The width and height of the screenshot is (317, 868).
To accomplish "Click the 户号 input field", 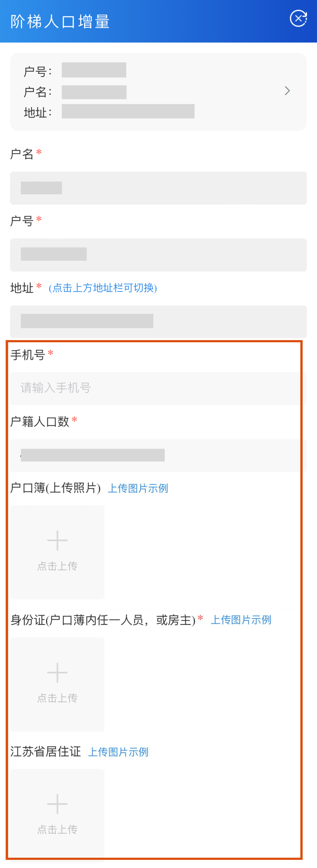I will click(158, 255).
